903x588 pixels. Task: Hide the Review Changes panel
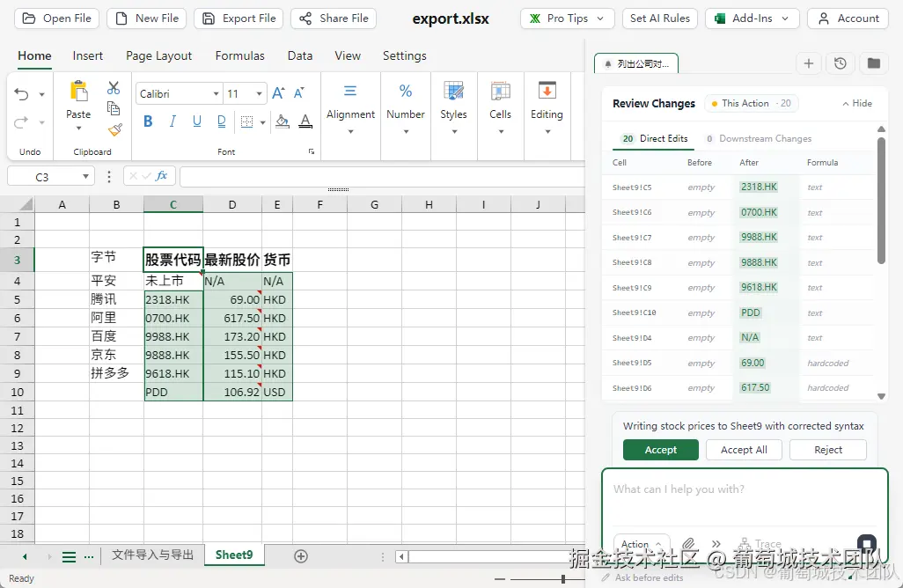pyautogui.click(x=857, y=104)
